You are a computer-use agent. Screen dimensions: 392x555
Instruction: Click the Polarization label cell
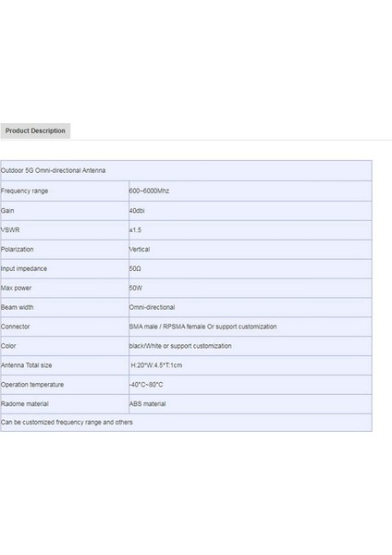65,249
